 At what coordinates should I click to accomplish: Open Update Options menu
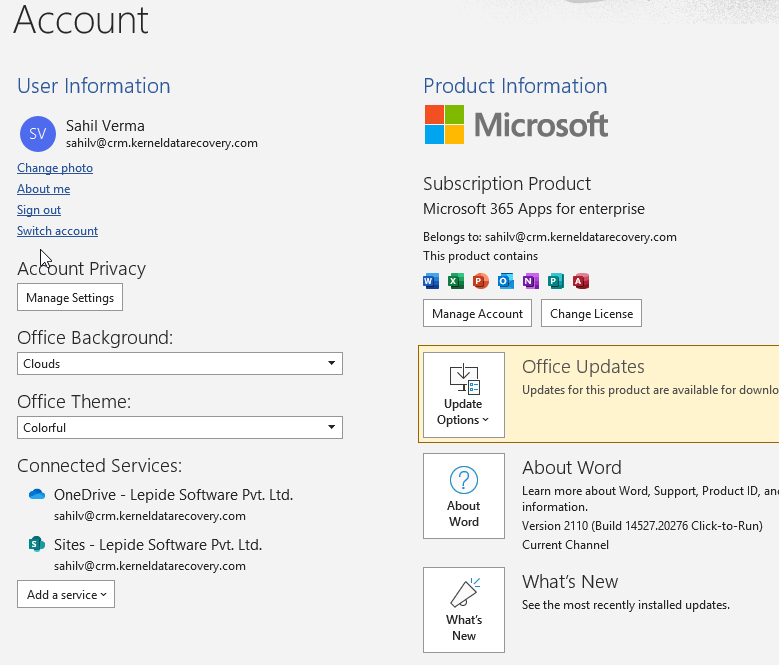pyautogui.click(x=464, y=395)
